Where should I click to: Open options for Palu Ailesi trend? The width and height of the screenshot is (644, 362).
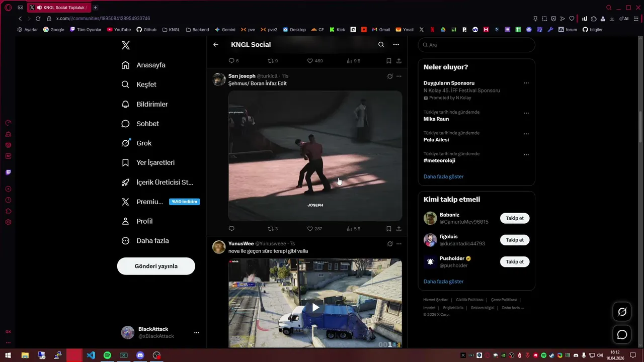tap(526, 134)
